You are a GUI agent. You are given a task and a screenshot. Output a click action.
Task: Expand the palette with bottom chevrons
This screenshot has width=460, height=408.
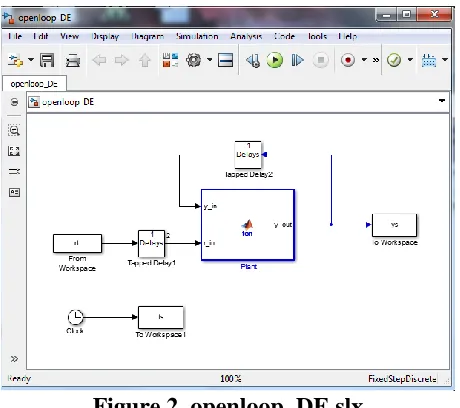pos(14,359)
